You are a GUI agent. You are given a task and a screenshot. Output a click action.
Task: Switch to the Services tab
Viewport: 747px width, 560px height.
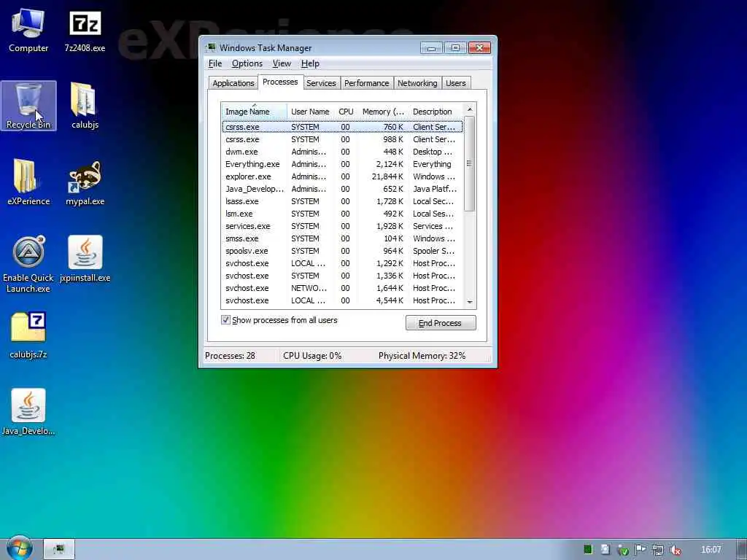coord(321,83)
